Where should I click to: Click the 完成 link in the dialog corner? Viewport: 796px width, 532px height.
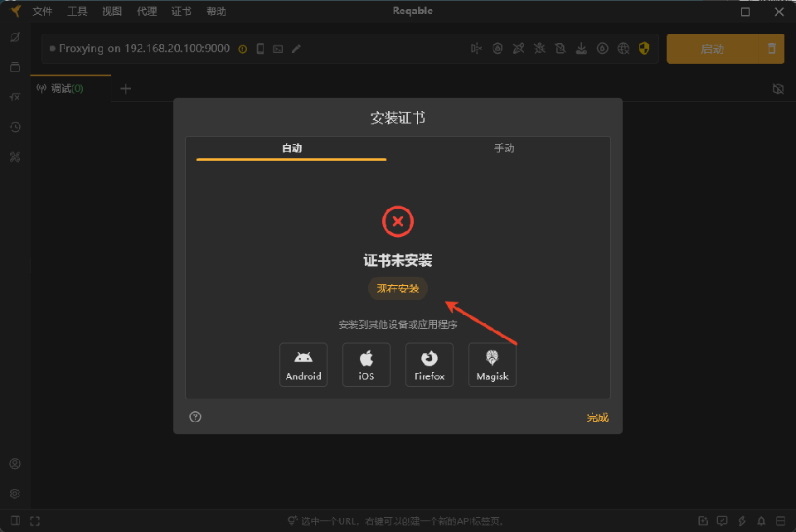[x=598, y=417]
